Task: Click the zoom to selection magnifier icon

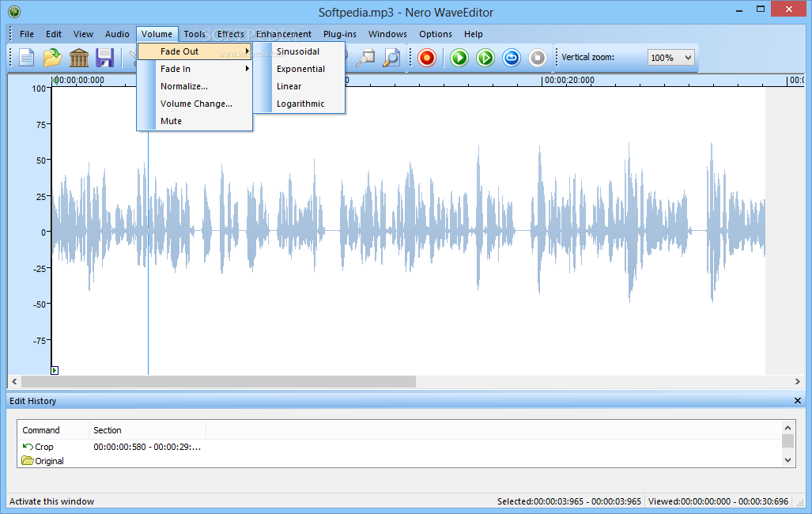Action: (365, 58)
